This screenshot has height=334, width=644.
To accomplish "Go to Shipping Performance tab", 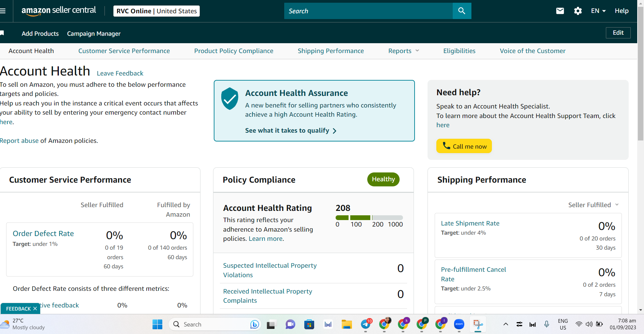I will tap(331, 51).
